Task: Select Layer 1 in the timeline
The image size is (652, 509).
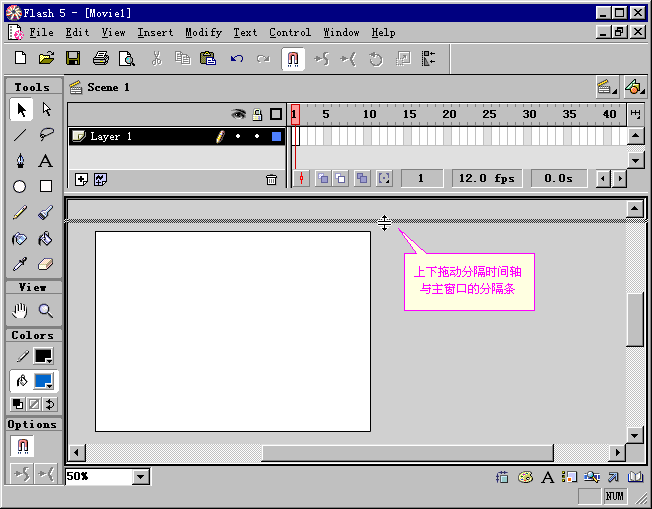Action: [177, 136]
